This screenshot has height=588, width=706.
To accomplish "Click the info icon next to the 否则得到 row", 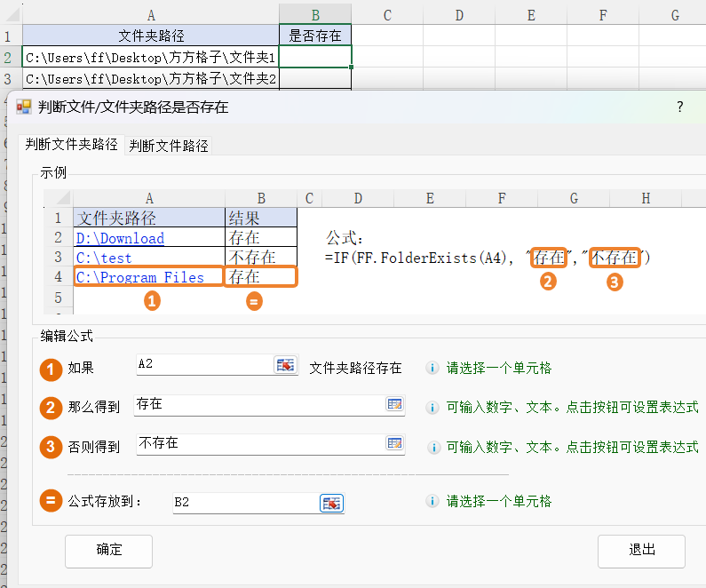I will (x=432, y=447).
